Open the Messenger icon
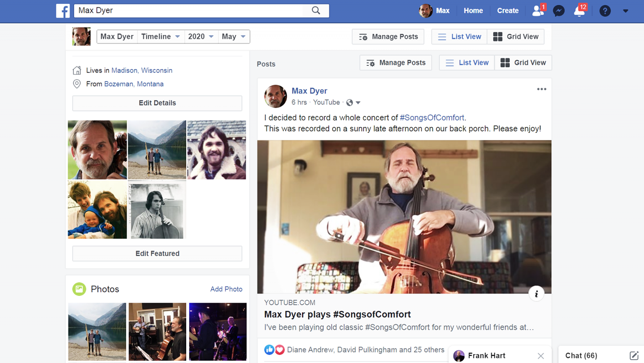The width and height of the screenshot is (644, 363). point(558,10)
